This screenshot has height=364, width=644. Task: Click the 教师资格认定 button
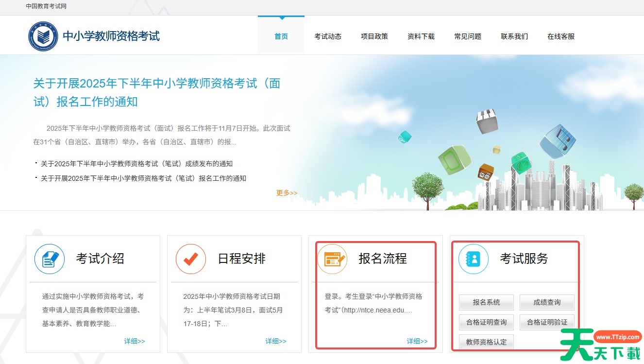pos(486,342)
